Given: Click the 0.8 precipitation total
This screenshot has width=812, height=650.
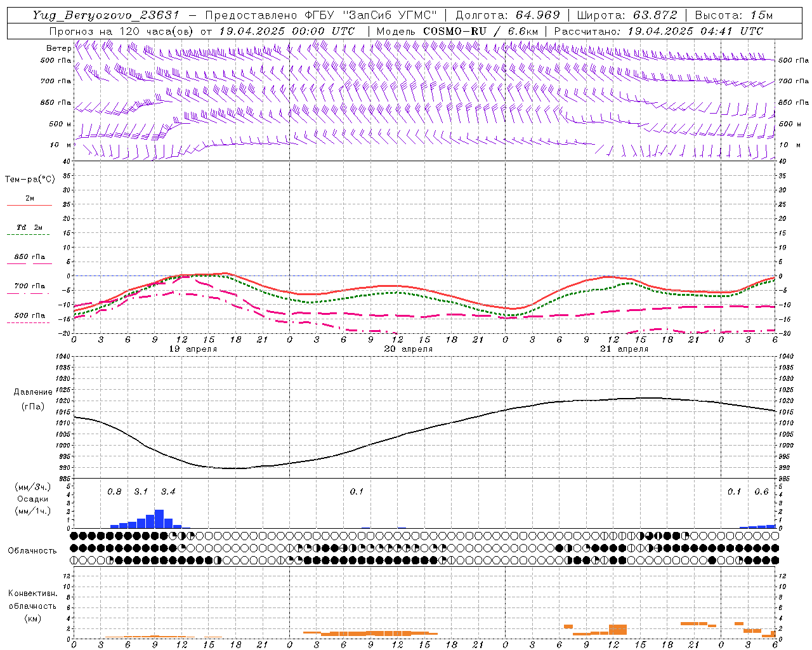Looking at the screenshot, I should pos(114,491).
